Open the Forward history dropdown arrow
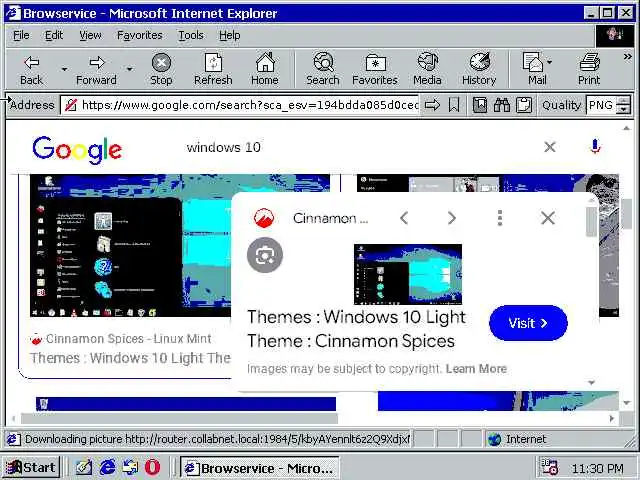The image size is (640, 480). click(129, 69)
